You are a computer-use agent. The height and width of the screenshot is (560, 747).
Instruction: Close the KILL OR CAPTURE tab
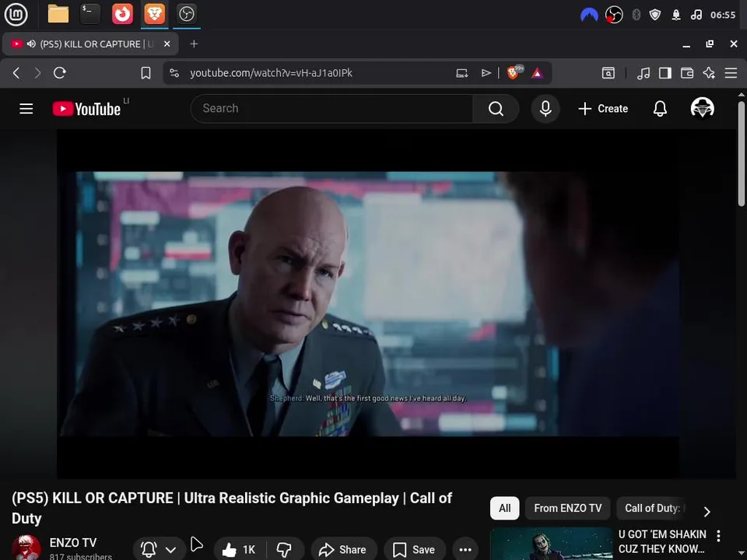tap(167, 44)
